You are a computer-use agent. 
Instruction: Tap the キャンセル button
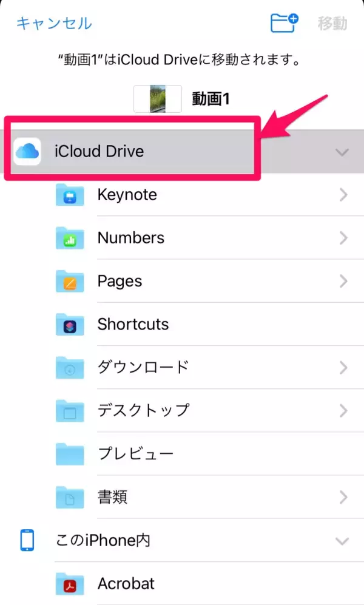53,24
